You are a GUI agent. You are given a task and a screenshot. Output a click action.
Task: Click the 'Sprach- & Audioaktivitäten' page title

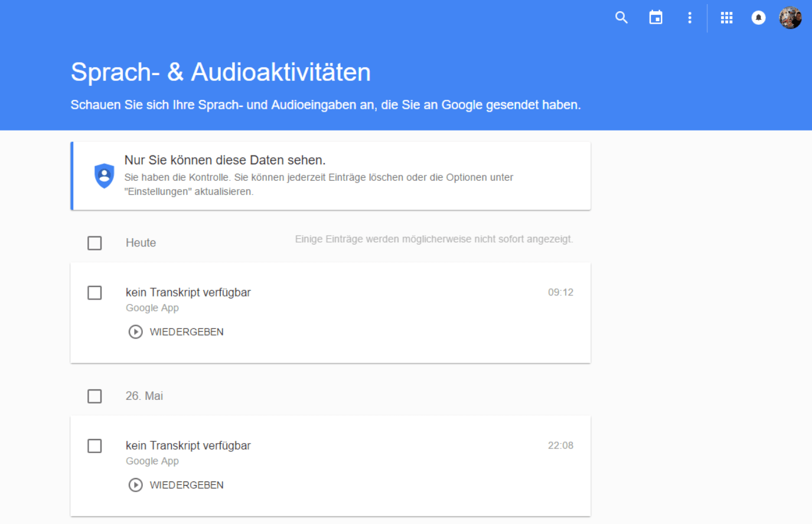(x=220, y=72)
